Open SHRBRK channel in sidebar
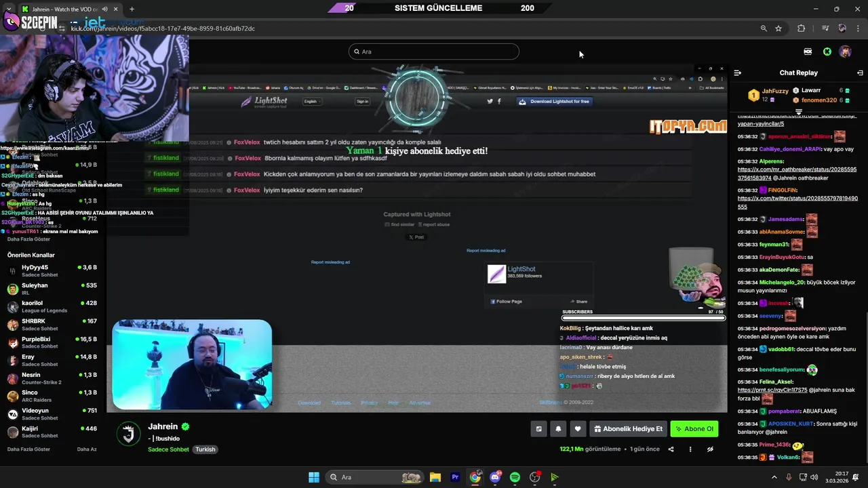The height and width of the screenshot is (488, 868). coord(53,325)
